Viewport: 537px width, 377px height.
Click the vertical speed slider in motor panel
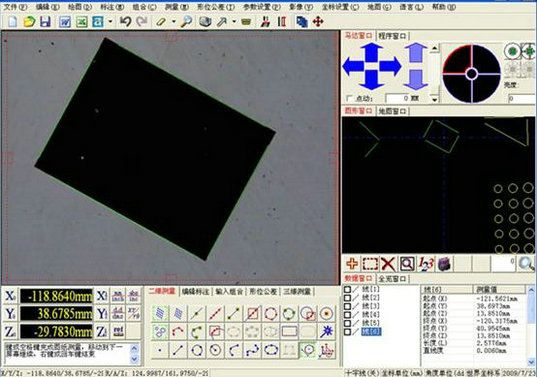pos(434,73)
